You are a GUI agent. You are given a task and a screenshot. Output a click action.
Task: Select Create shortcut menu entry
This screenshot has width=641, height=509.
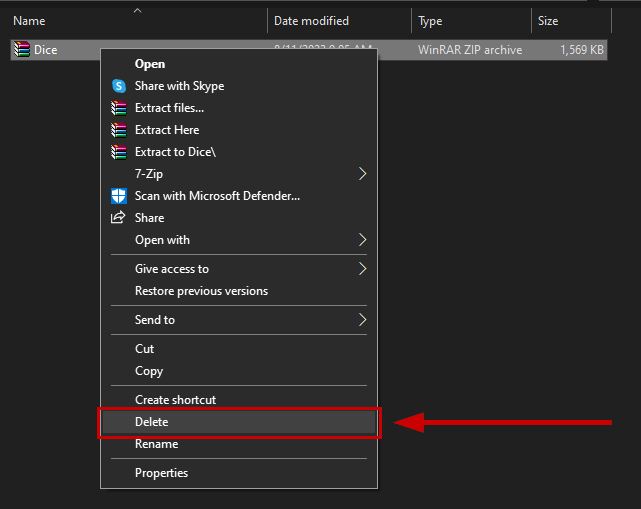click(x=175, y=400)
